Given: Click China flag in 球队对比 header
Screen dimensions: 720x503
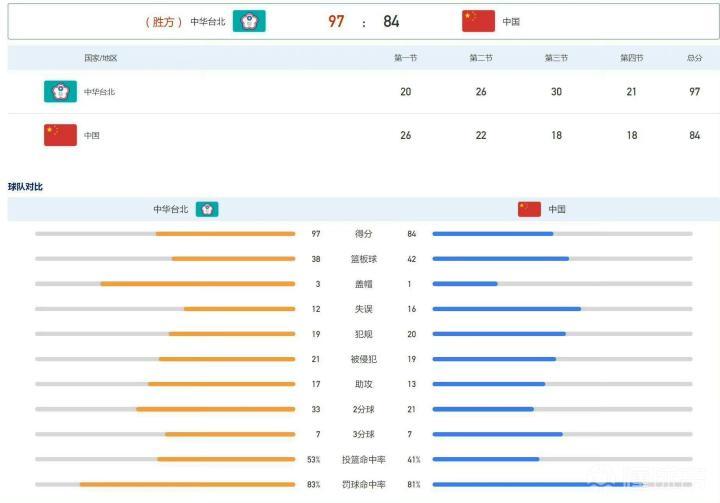Looking at the screenshot, I should point(529,209).
